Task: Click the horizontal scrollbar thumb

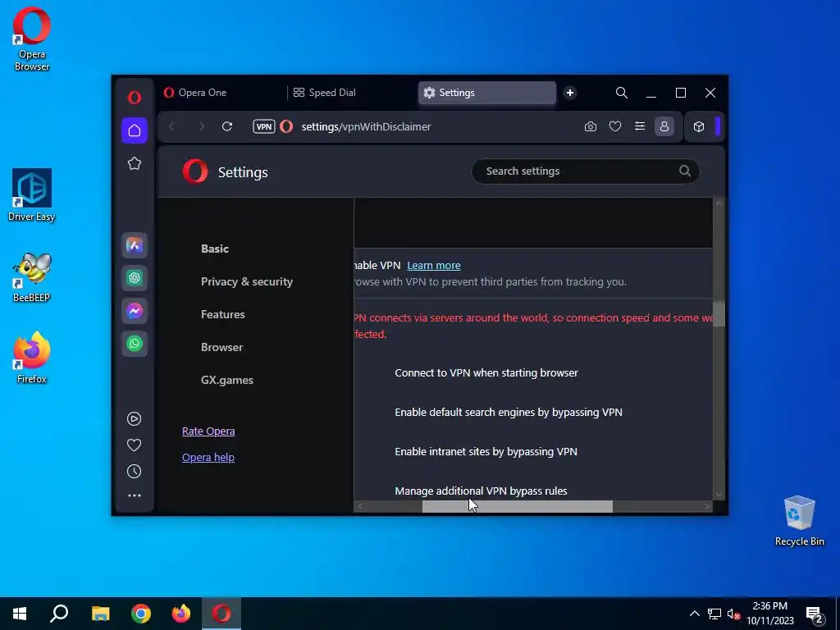Action: click(518, 507)
